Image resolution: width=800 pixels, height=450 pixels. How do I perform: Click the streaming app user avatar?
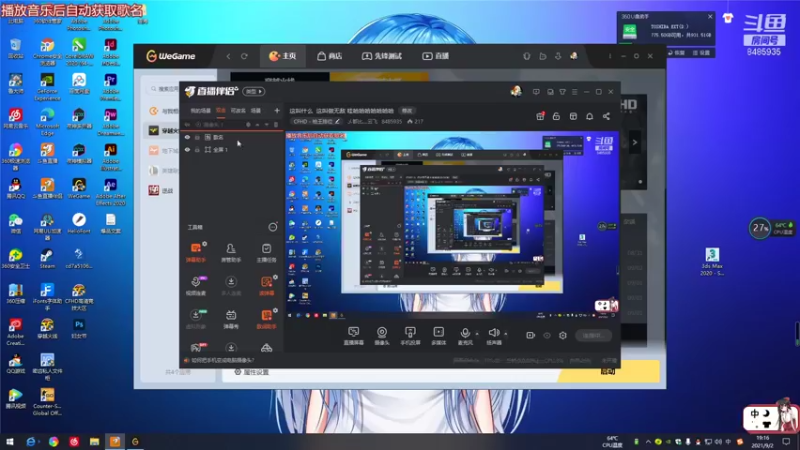[516, 91]
